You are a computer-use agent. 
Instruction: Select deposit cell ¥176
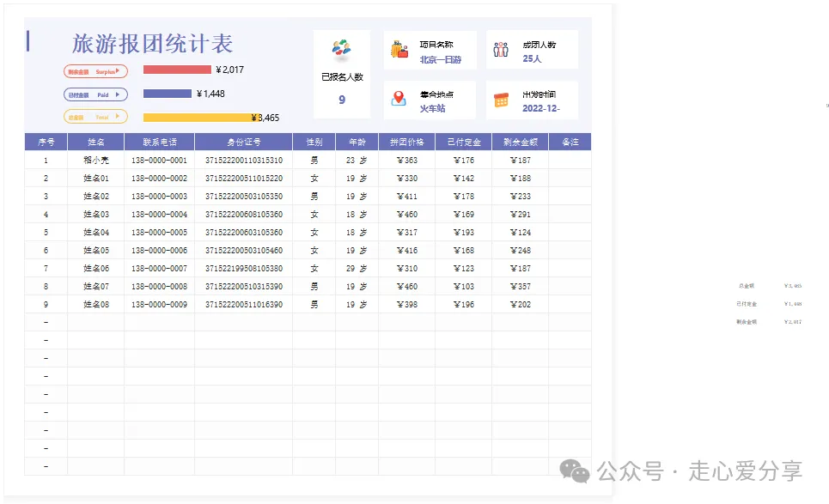tap(464, 160)
